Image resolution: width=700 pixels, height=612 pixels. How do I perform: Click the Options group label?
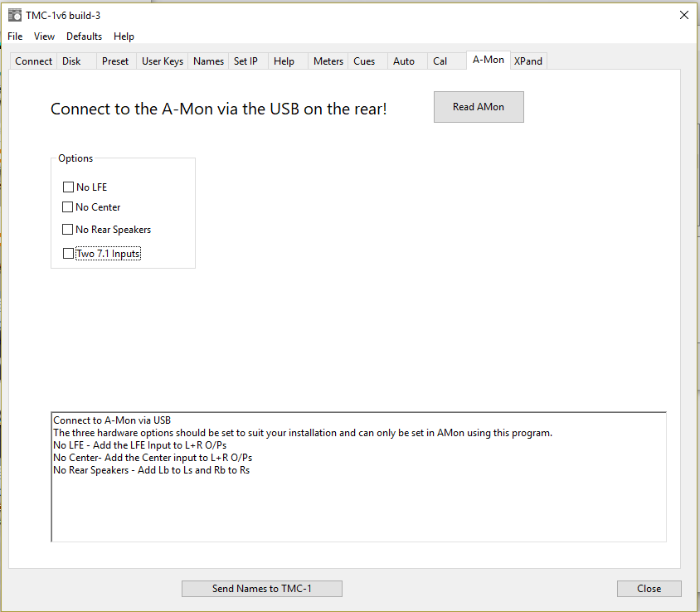75,158
